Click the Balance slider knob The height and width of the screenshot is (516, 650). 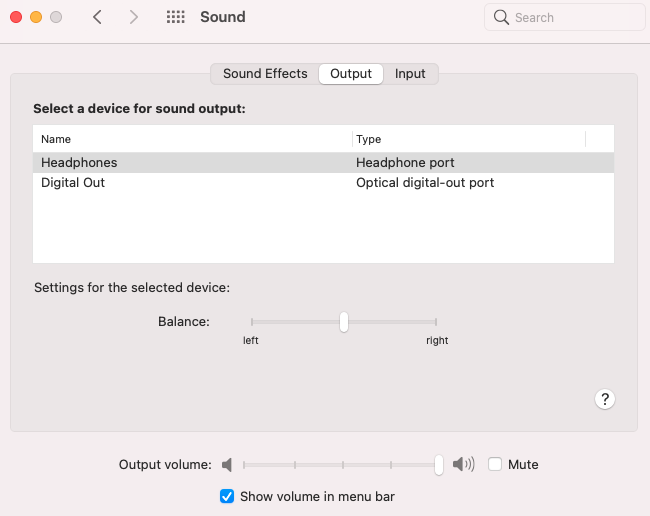(x=343, y=321)
